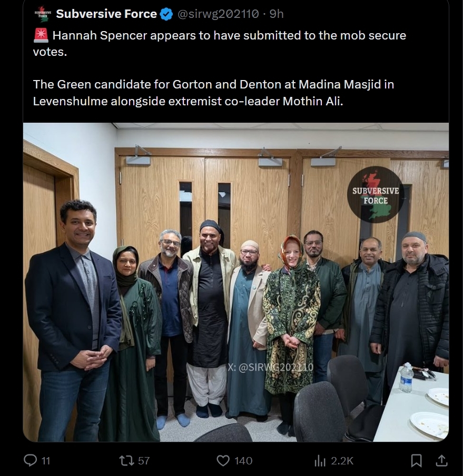Screen dimensions: 463x476
Task: Click the repost count 57
Action: 144,461
